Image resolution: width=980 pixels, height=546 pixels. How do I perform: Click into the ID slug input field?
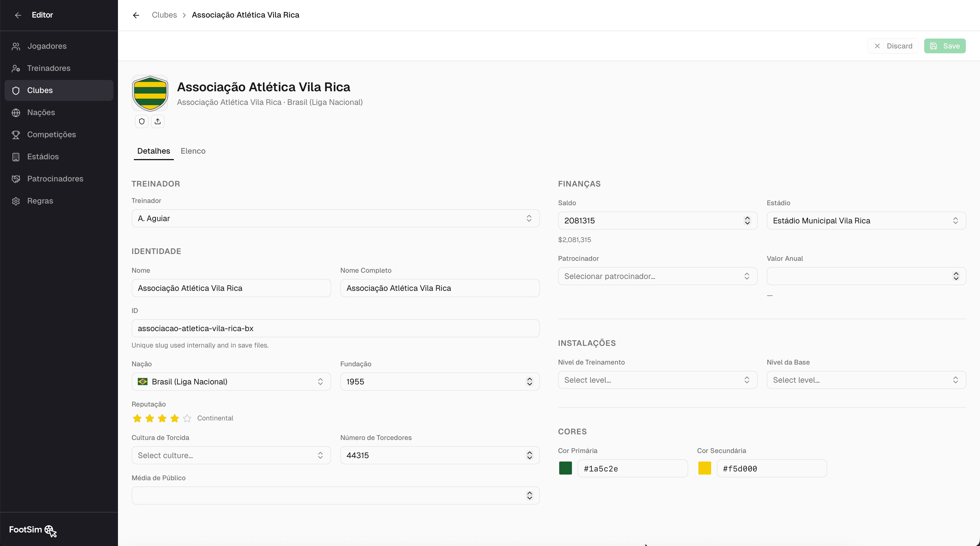tap(335, 328)
